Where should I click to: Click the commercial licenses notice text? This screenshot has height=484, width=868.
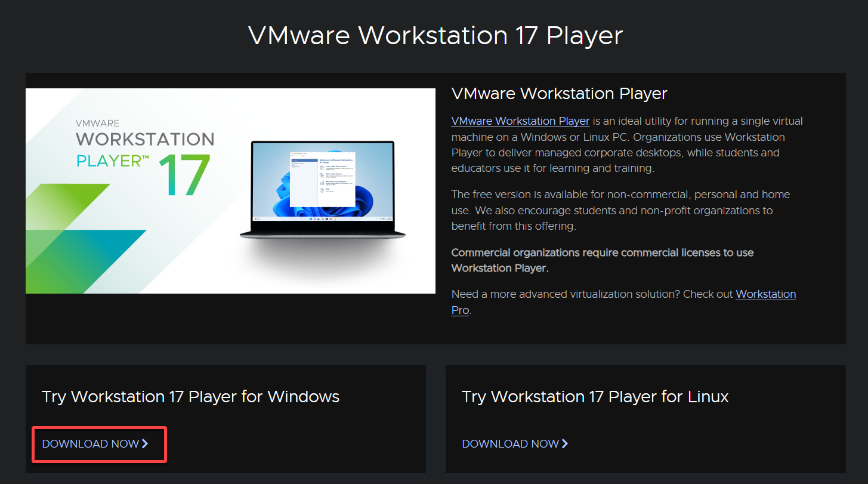click(603, 260)
